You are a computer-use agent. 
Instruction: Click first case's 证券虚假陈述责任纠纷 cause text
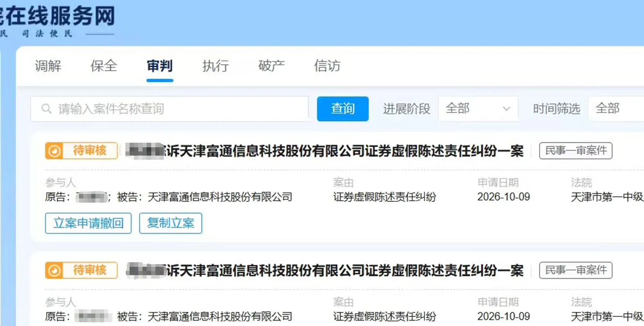click(385, 197)
